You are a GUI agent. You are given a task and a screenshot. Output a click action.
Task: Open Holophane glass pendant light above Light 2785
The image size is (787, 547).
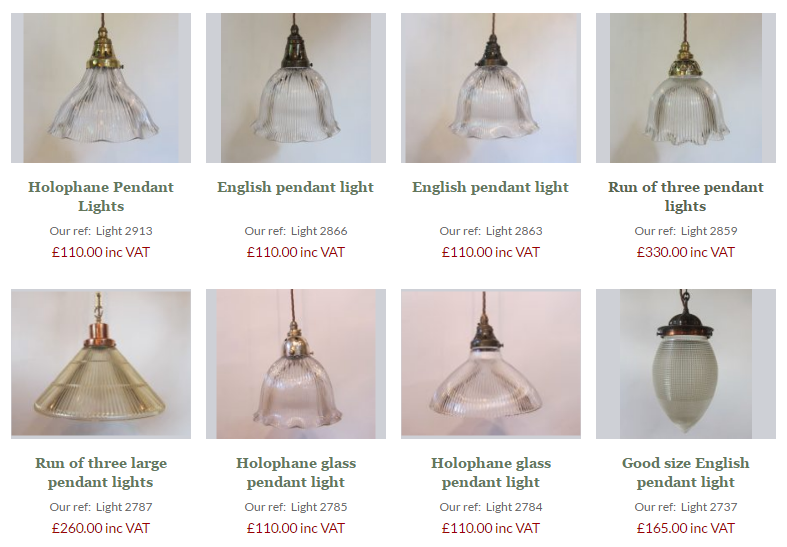pos(296,472)
